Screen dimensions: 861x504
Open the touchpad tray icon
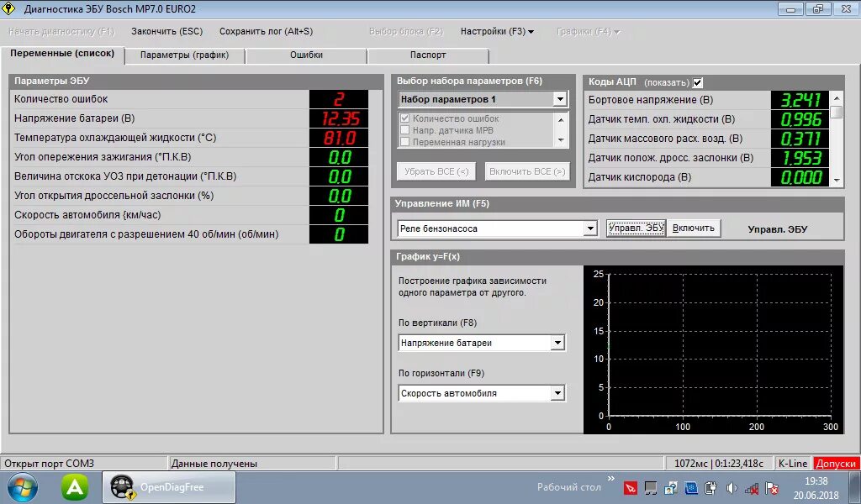click(651, 487)
